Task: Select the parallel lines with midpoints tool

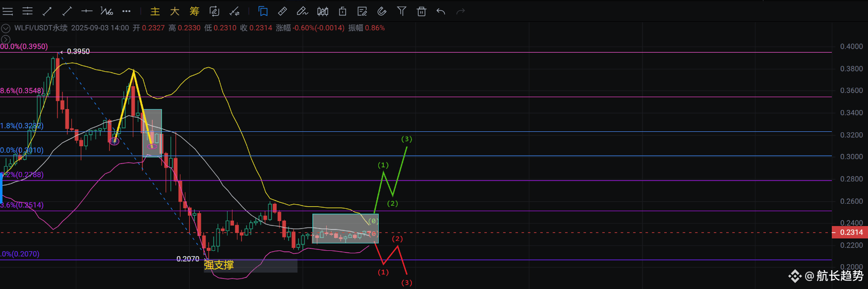Action: click(x=28, y=11)
